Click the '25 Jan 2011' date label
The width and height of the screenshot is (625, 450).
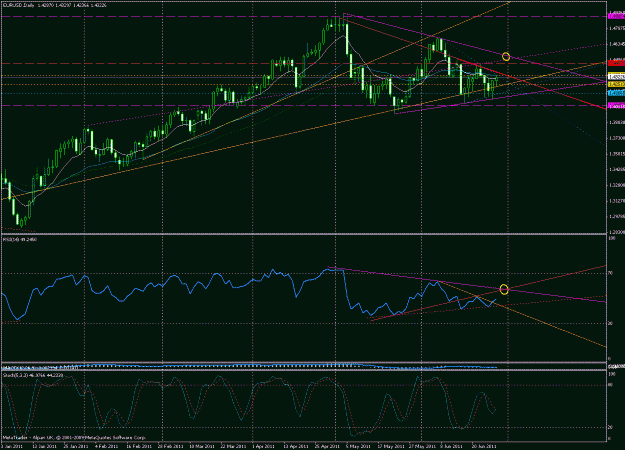pos(76,446)
